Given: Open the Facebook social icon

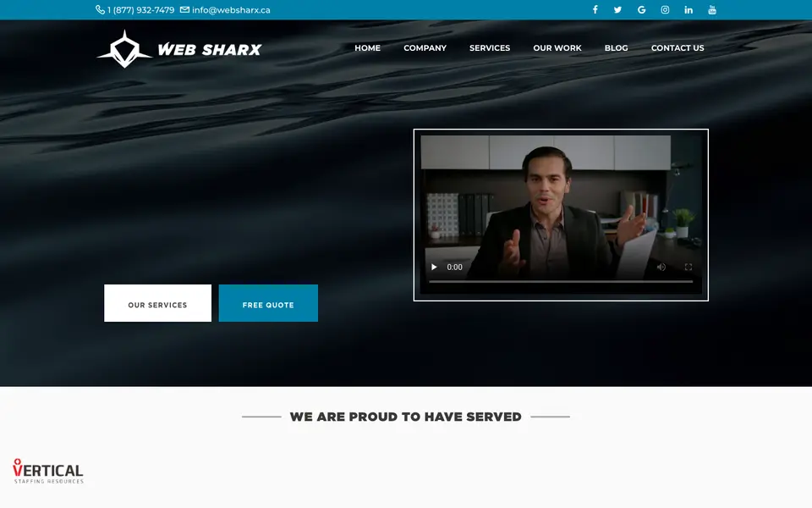Looking at the screenshot, I should click(x=595, y=9).
